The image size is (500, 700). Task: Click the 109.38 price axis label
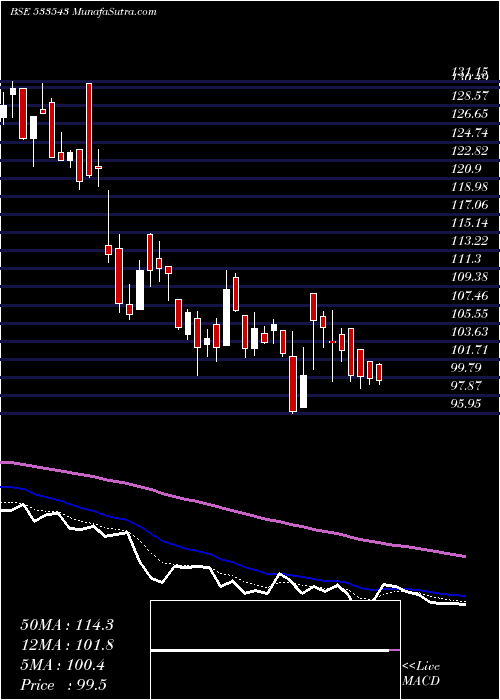tap(470, 277)
